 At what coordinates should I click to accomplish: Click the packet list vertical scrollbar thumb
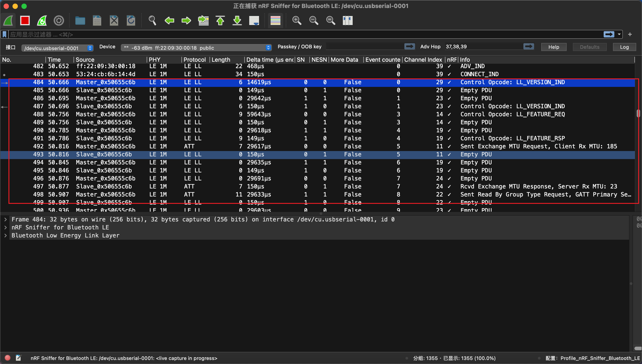pos(638,113)
